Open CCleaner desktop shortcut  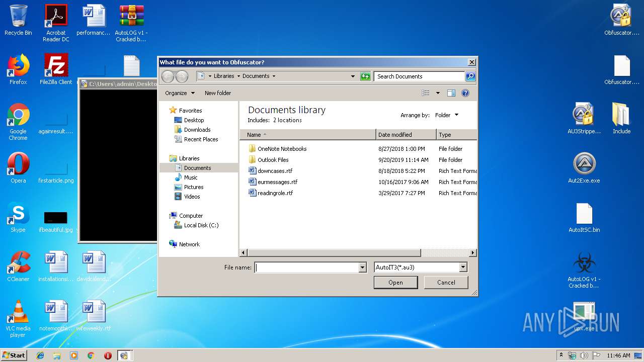pyautogui.click(x=18, y=266)
